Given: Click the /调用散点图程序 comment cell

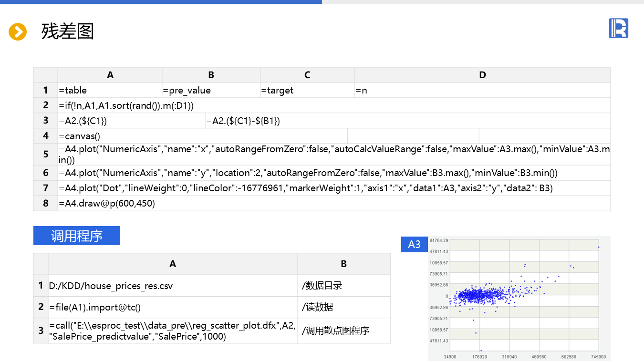Looking at the screenshot, I should point(343,331).
